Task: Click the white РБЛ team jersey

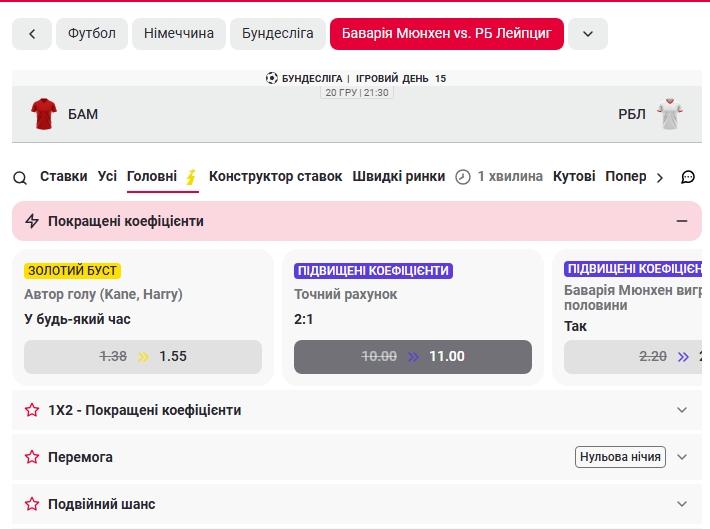Action: pos(670,114)
